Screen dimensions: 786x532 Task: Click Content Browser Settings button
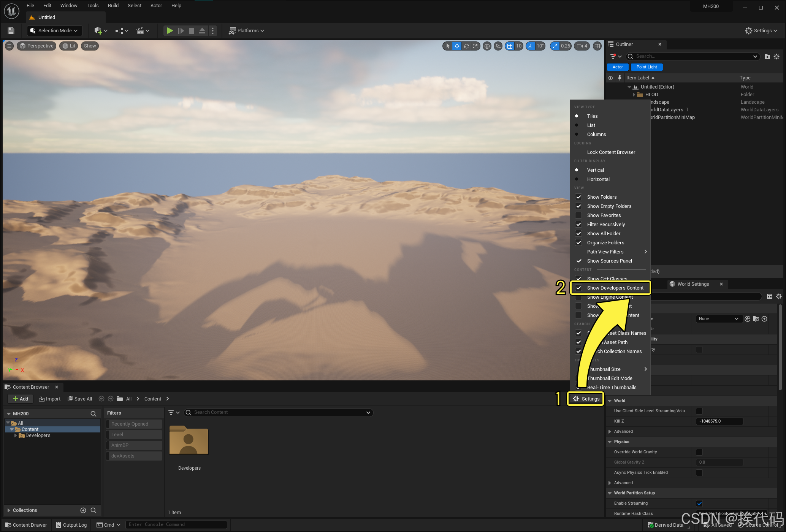[586, 399]
